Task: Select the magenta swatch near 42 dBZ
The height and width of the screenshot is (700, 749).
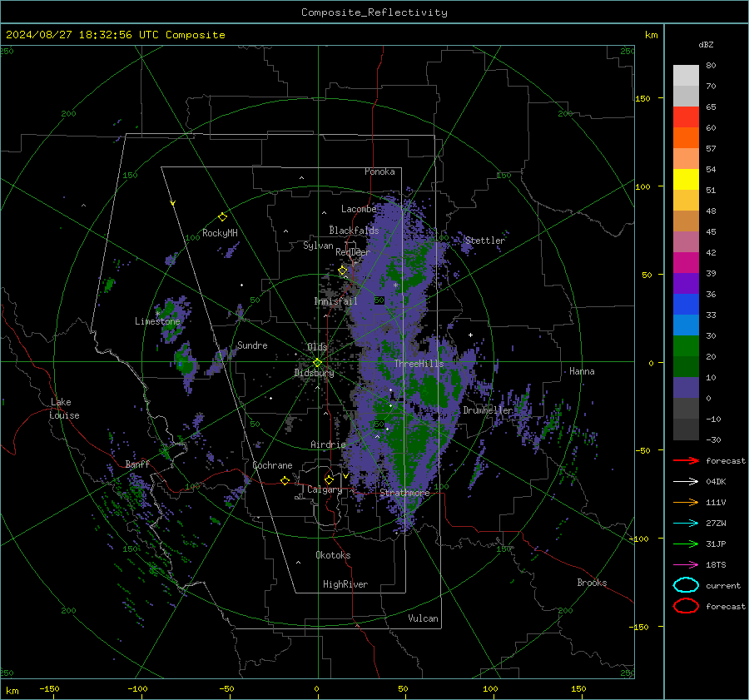Action: [x=686, y=262]
